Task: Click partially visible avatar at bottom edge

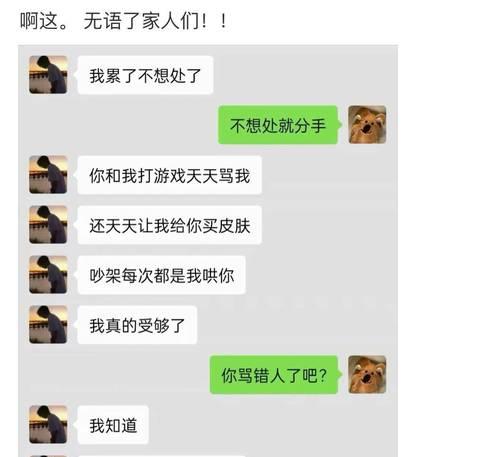Action: pyautogui.click(x=48, y=456)
